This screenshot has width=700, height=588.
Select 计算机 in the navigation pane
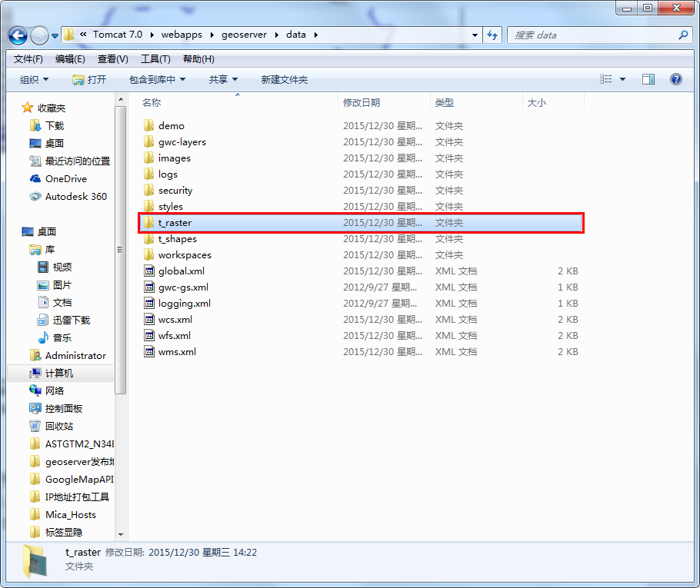click(61, 373)
